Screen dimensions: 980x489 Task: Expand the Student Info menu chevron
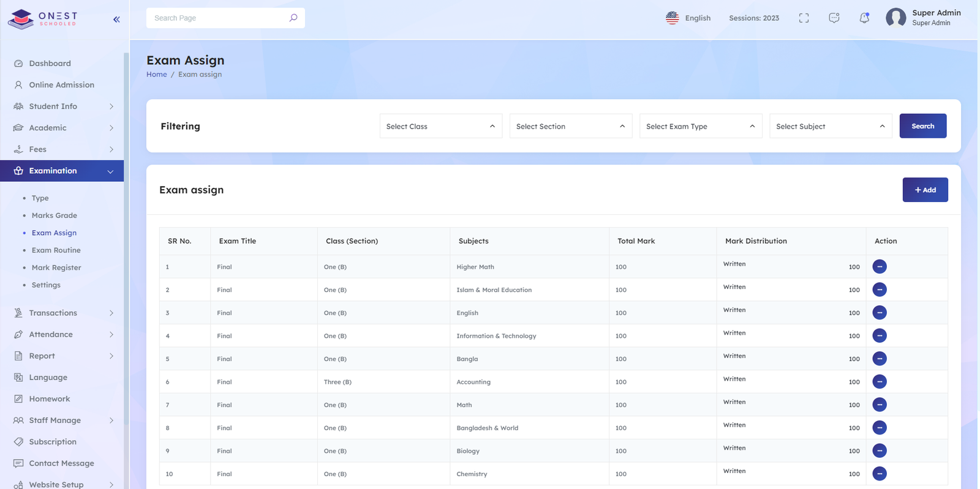tap(111, 106)
